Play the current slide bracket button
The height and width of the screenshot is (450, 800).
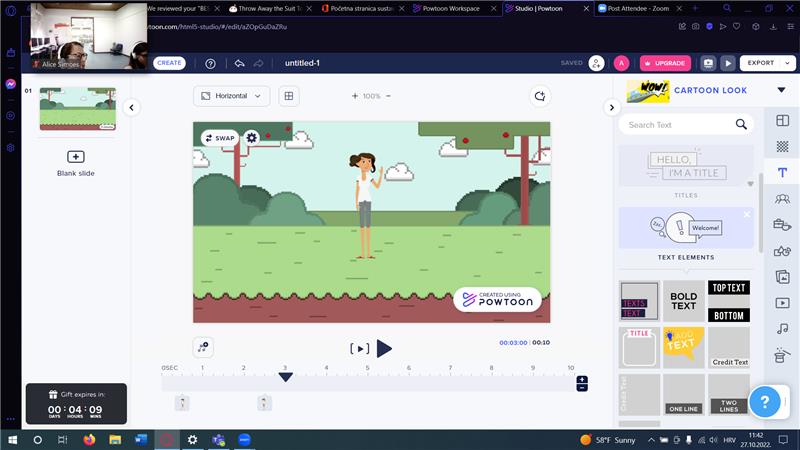359,349
